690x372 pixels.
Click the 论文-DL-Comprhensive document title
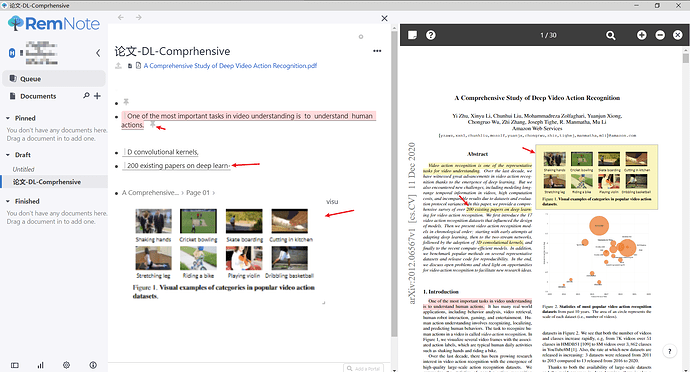pos(172,51)
